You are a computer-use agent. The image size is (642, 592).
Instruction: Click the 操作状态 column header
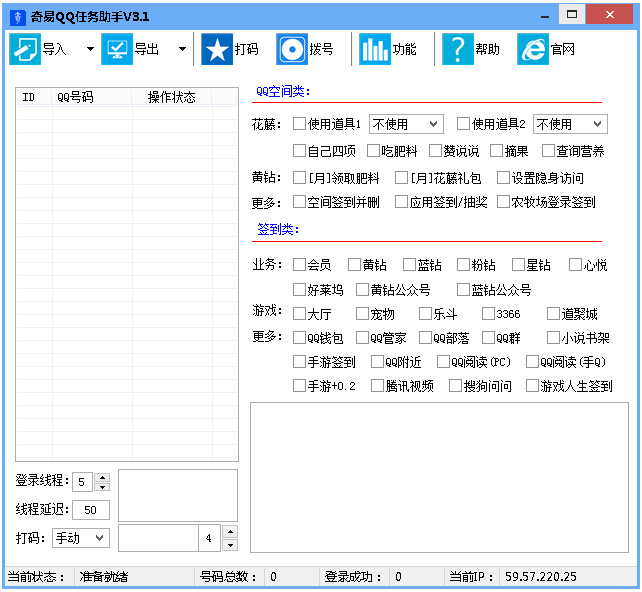(x=172, y=97)
